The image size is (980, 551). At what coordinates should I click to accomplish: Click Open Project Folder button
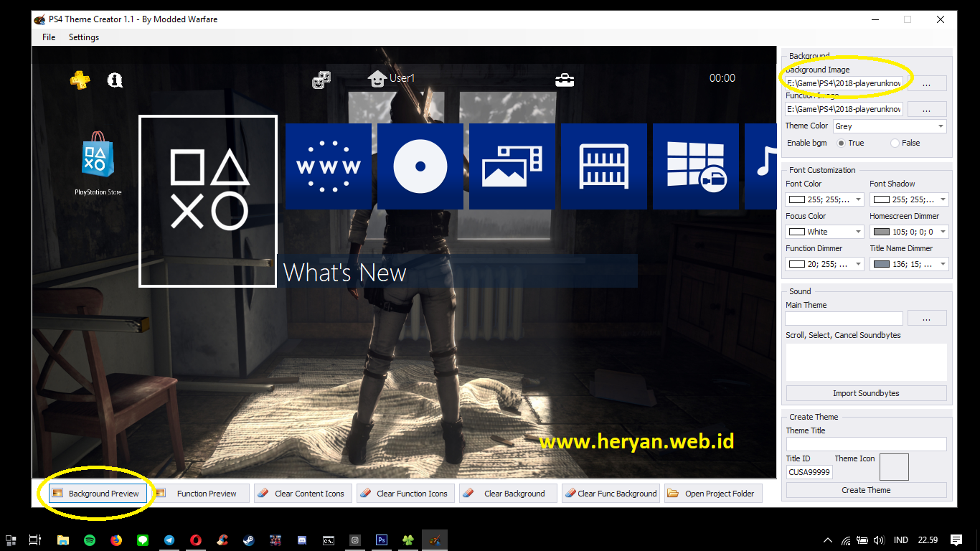click(x=713, y=494)
